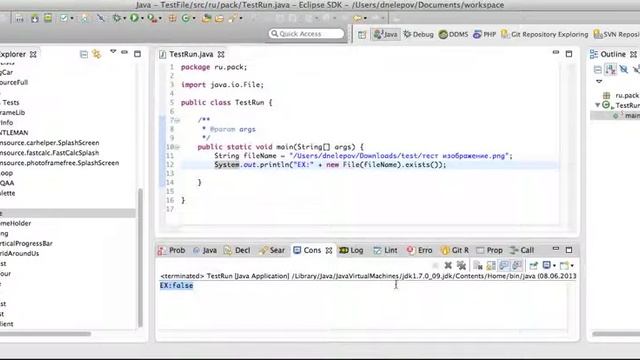Open the Outline view menu triangle
Image resolution: width=640 pixels, height=360 pixels.
pyautogui.click(x=599, y=82)
